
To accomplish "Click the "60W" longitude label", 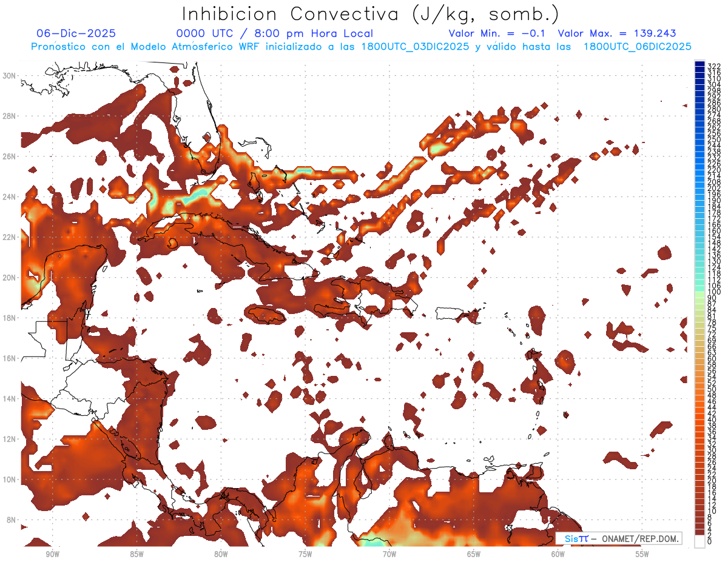I will [558, 554].
